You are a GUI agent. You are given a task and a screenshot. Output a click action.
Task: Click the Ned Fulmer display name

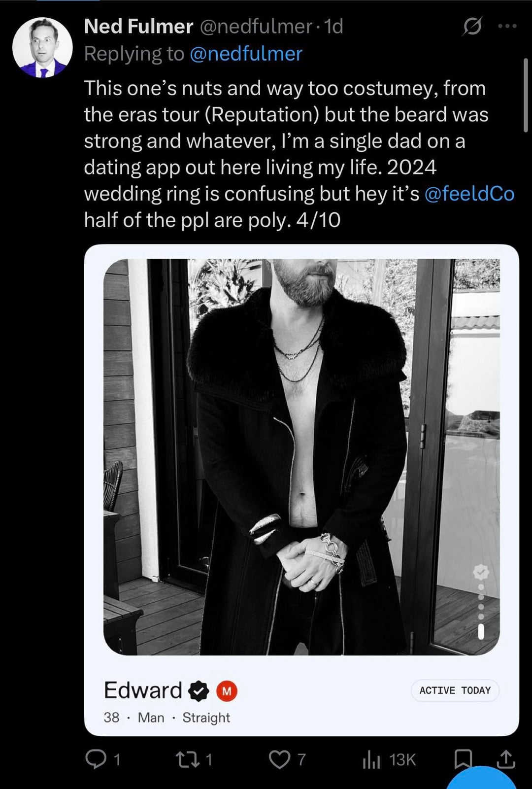(x=138, y=26)
